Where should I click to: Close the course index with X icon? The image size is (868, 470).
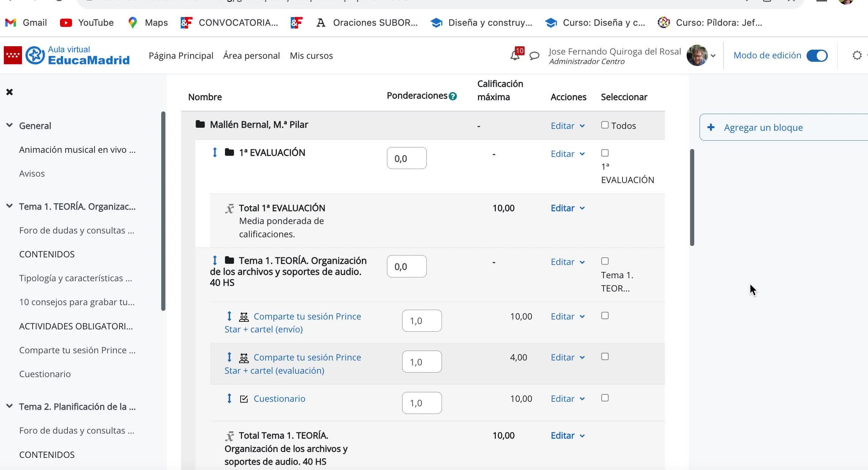click(9, 92)
